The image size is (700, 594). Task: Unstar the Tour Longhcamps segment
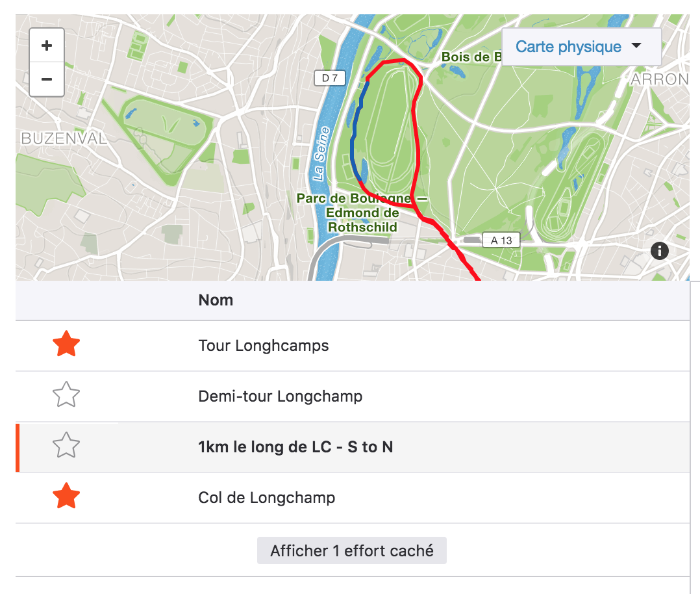(66, 344)
